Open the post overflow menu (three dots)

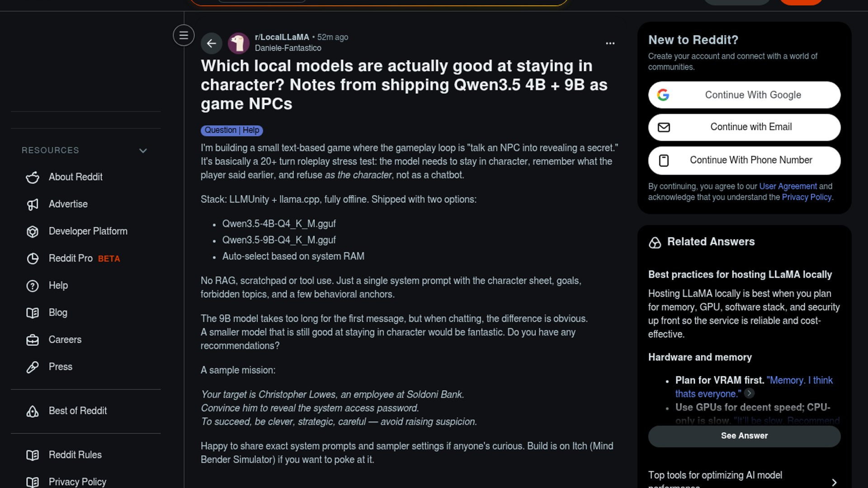[x=610, y=43]
